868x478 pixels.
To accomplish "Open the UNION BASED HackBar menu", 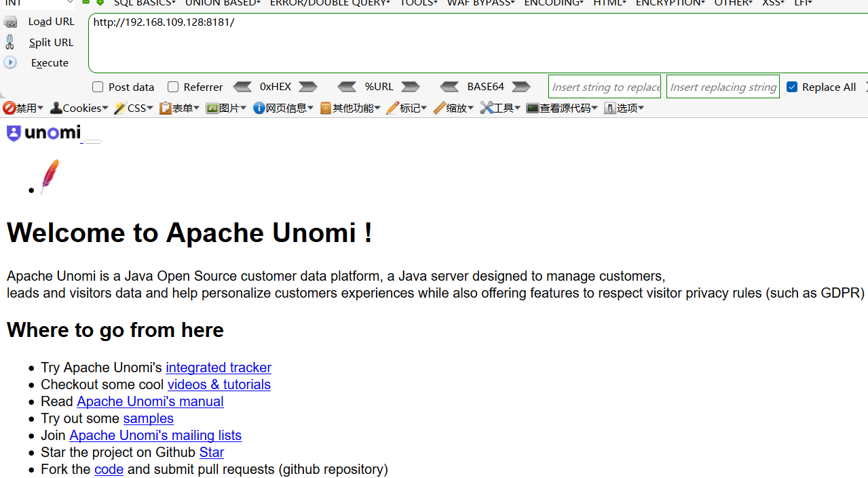I will pyautogui.click(x=223, y=3).
